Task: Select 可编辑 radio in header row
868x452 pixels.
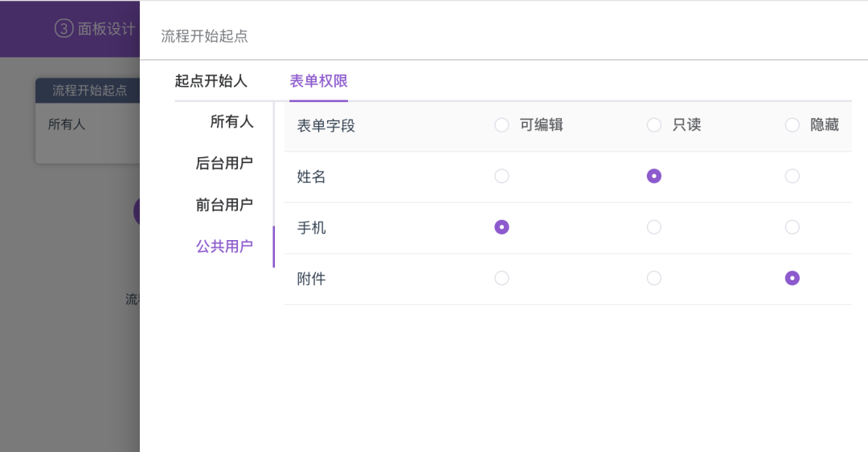Action: 502,125
